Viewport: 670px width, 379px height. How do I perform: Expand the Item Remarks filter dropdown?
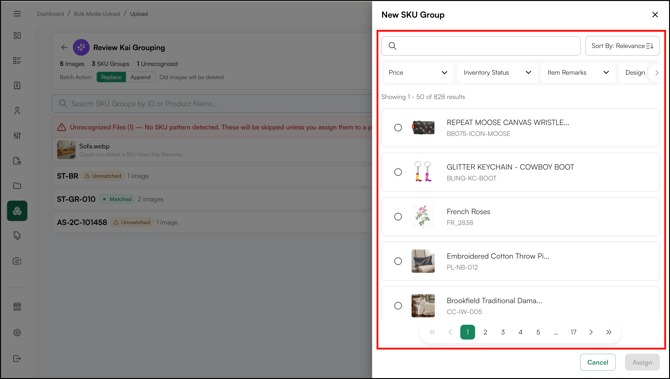point(578,73)
